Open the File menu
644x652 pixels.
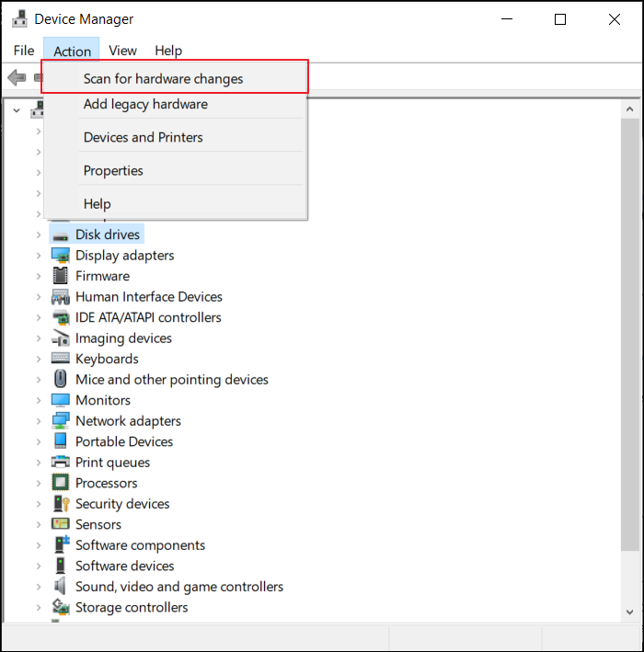point(24,51)
